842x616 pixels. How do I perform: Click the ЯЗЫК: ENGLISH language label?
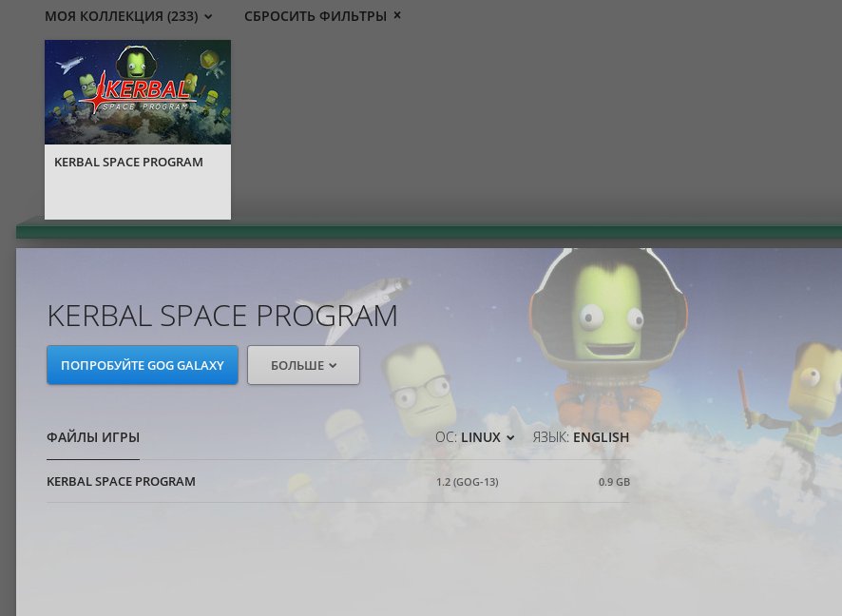(x=581, y=437)
